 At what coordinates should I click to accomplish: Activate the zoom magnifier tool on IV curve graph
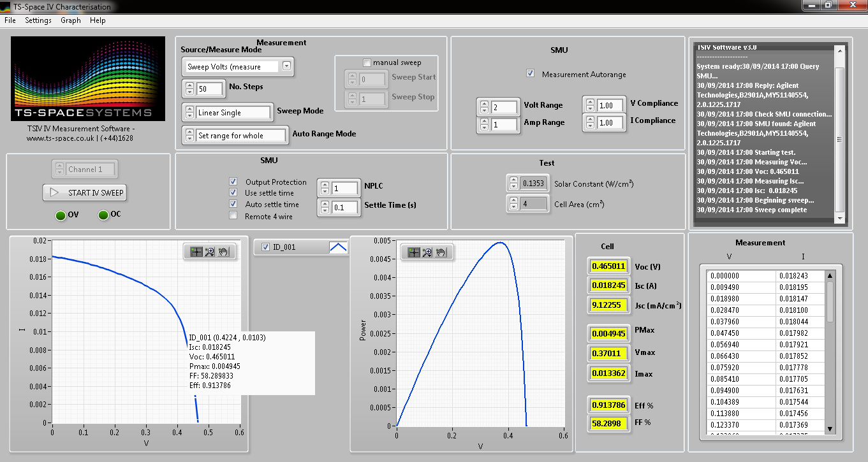(x=209, y=252)
